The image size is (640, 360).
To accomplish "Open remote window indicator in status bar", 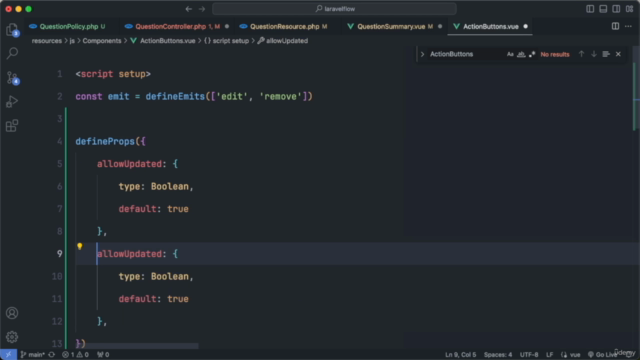I will [x=8, y=354].
